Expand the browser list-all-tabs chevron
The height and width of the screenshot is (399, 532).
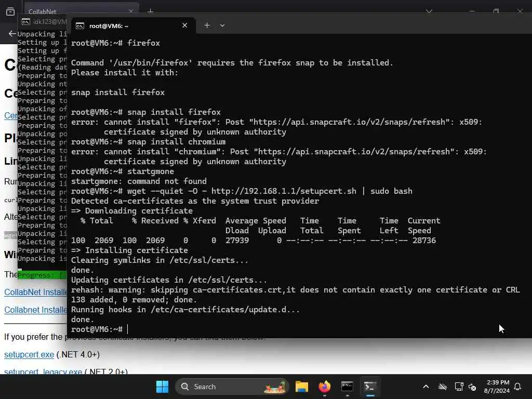(x=429, y=11)
